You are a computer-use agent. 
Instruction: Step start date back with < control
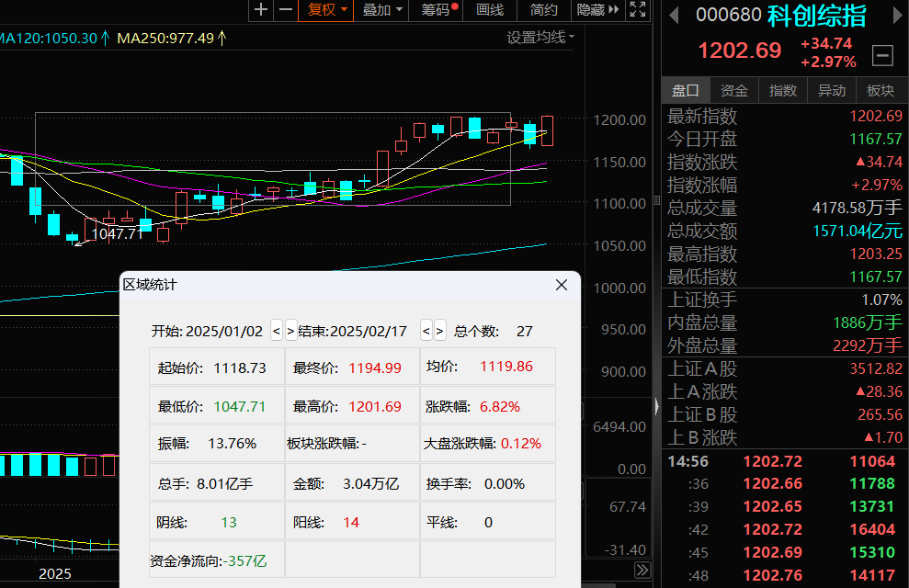click(276, 331)
